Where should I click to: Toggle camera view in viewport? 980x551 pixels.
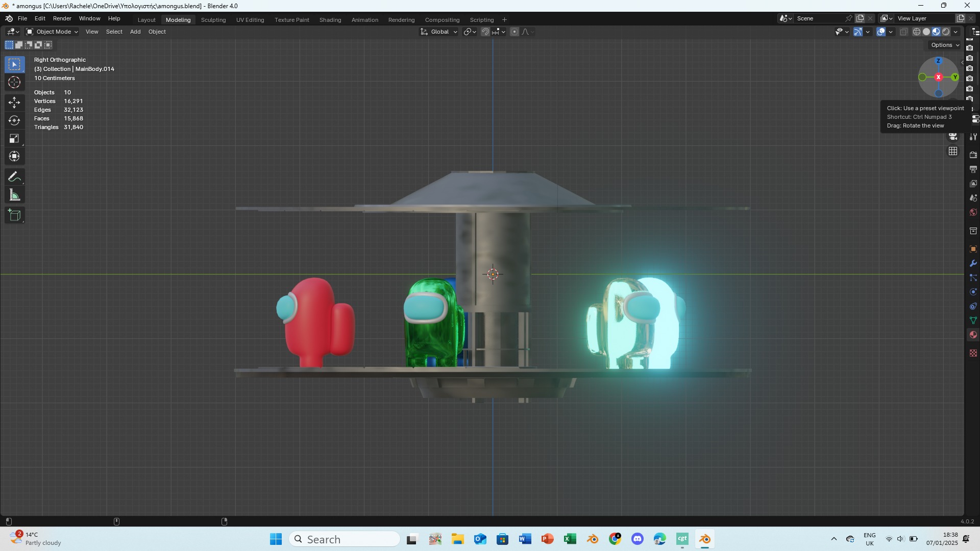click(x=953, y=137)
